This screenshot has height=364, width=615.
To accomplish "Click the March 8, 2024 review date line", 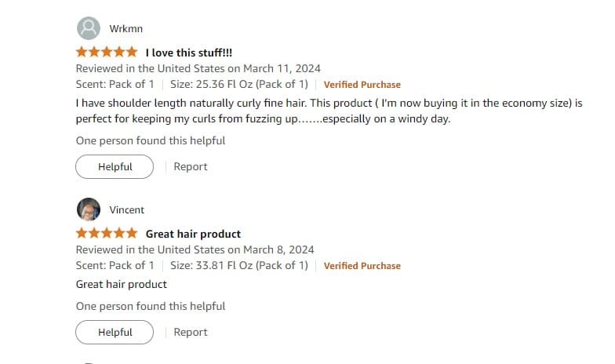I will pyautogui.click(x=195, y=249).
